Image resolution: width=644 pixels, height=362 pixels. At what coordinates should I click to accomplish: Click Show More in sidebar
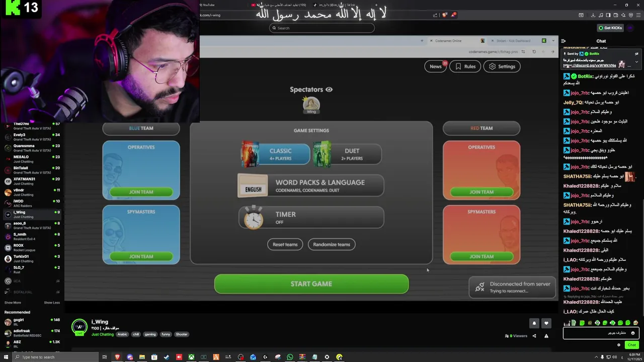point(13,303)
